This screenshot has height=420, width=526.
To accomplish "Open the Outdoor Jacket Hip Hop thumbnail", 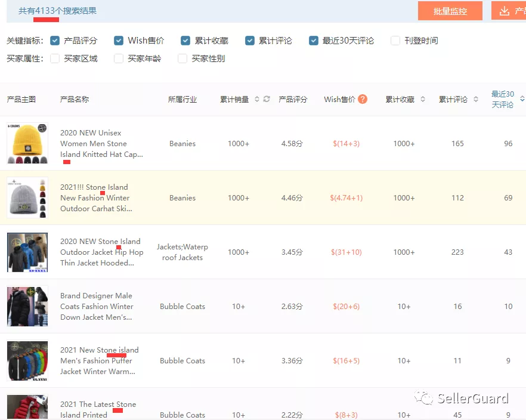I will (x=27, y=252).
